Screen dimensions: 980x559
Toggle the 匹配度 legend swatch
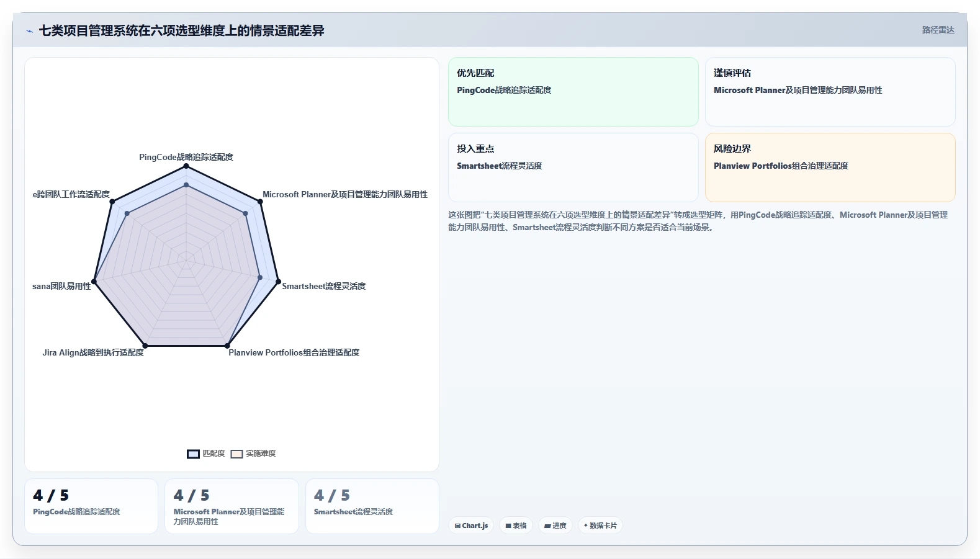pos(193,454)
